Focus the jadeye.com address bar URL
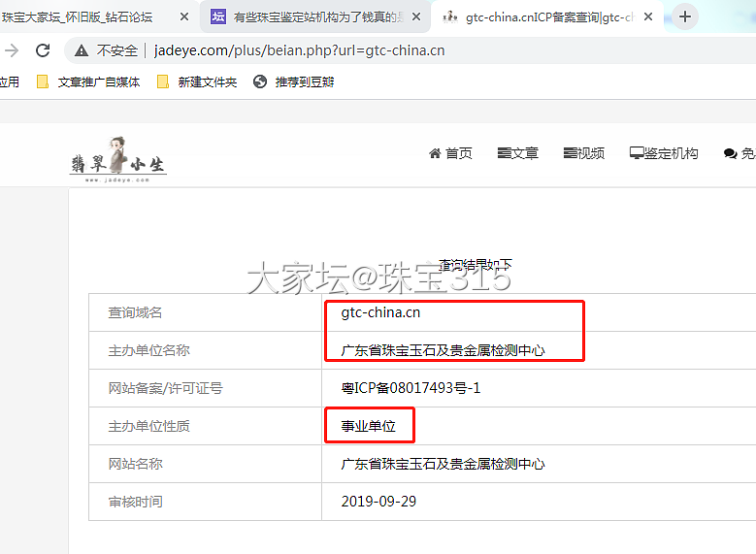Viewport: 756px width, 554px height. coord(300,50)
